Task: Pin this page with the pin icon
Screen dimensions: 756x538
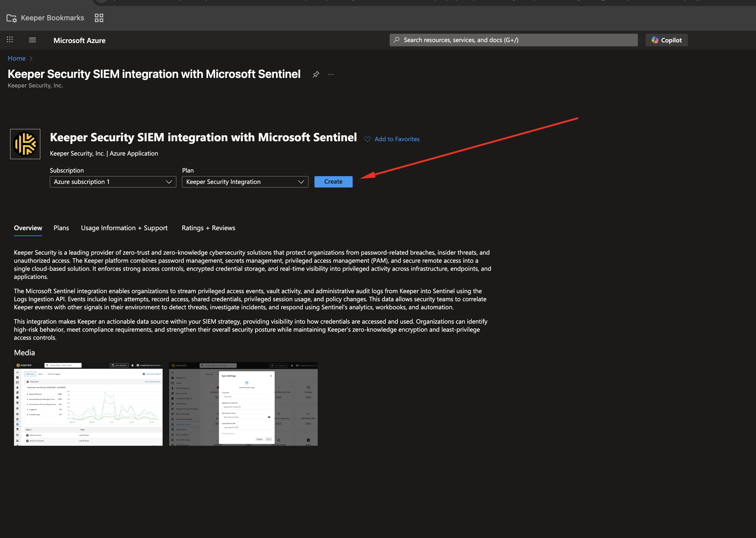Action: pyautogui.click(x=316, y=75)
